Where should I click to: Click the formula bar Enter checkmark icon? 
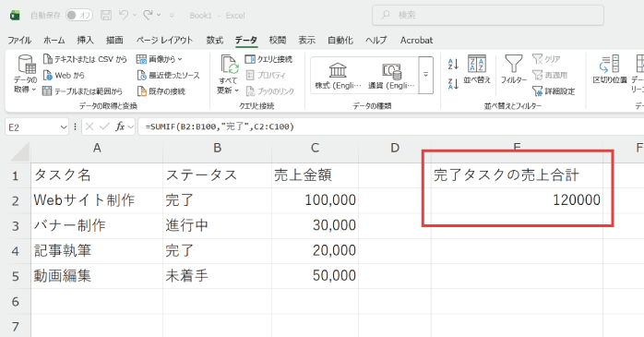(104, 126)
